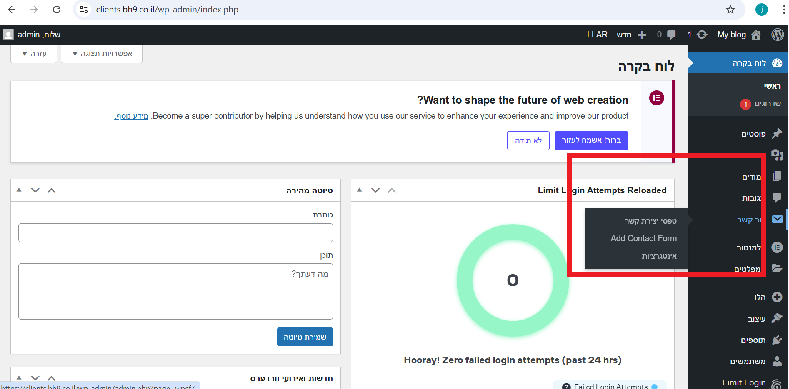
Task: Click the contact envelope icon in sidebar
Action: [x=777, y=219]
